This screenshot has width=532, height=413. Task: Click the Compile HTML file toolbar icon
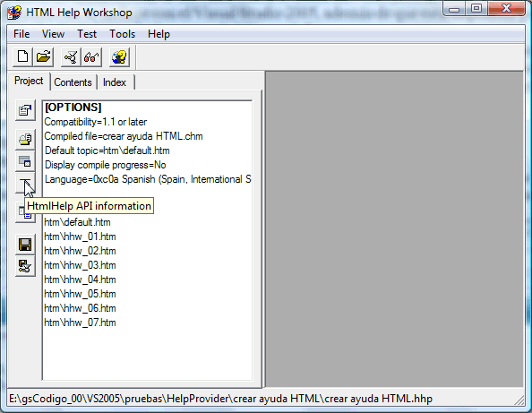[71, 56]
